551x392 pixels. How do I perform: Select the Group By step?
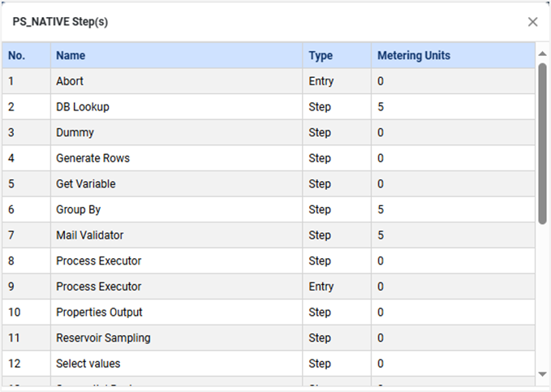tap(78, 209)
